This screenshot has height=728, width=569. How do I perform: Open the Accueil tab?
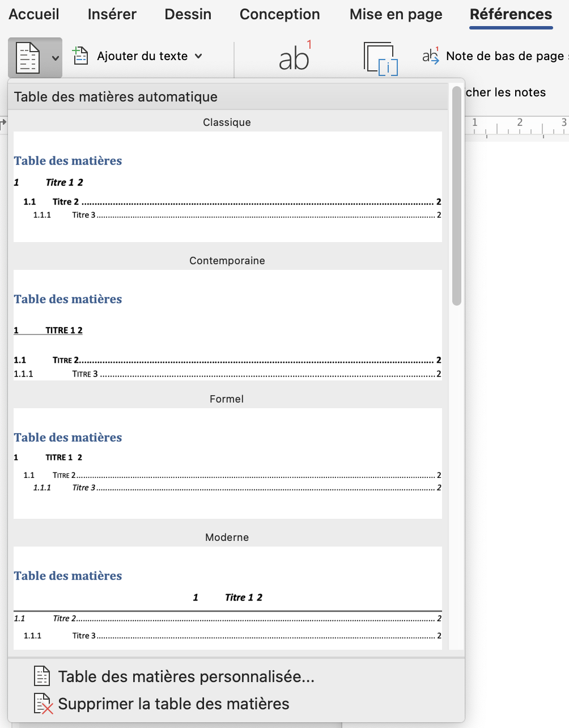(34, 14)
